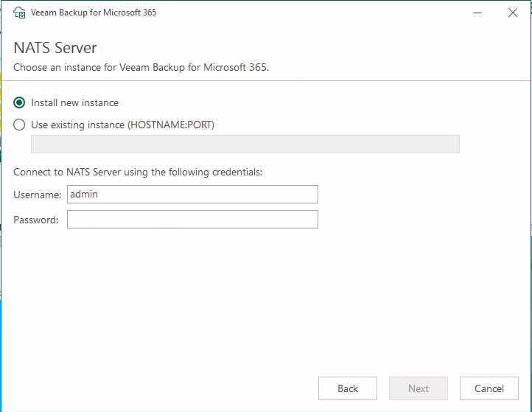Choose the Use existing instance radio button
The height and width of the screenshot is (412, 532).
[20, 125]
